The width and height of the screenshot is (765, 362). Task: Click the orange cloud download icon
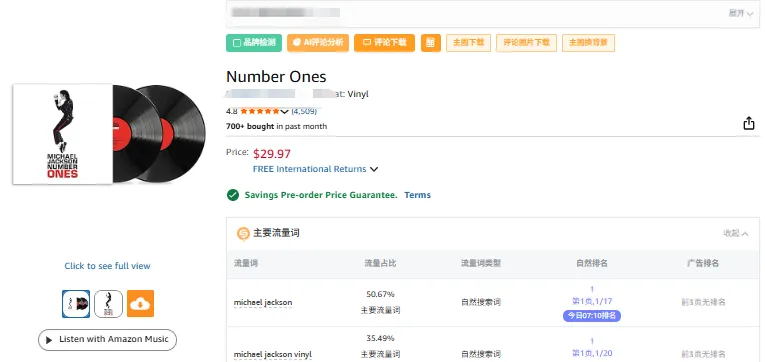pos(141,303)
